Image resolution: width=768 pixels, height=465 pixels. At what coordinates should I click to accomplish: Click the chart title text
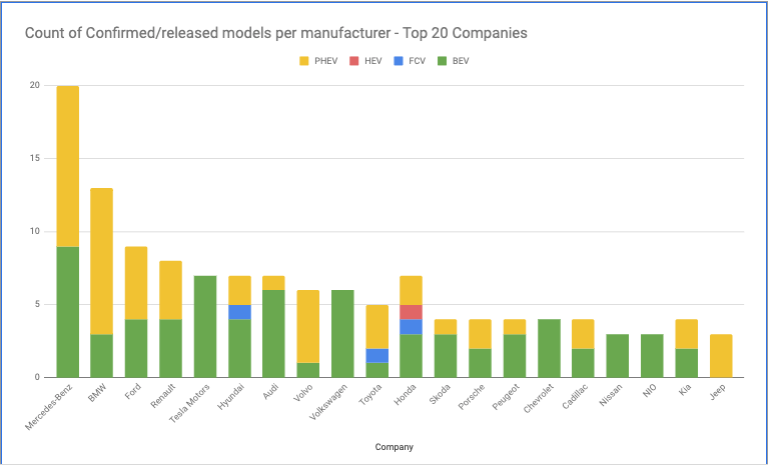coord(276,33)
